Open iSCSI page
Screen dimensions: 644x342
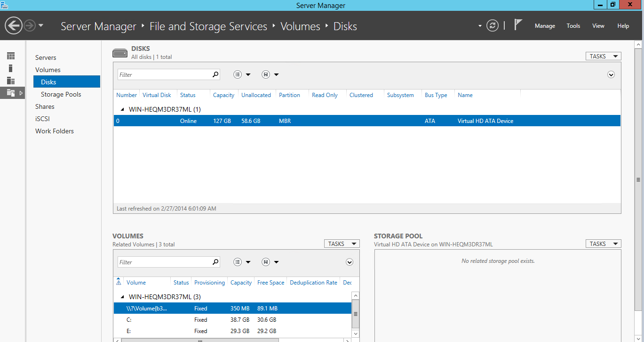(x=42, y=119)
